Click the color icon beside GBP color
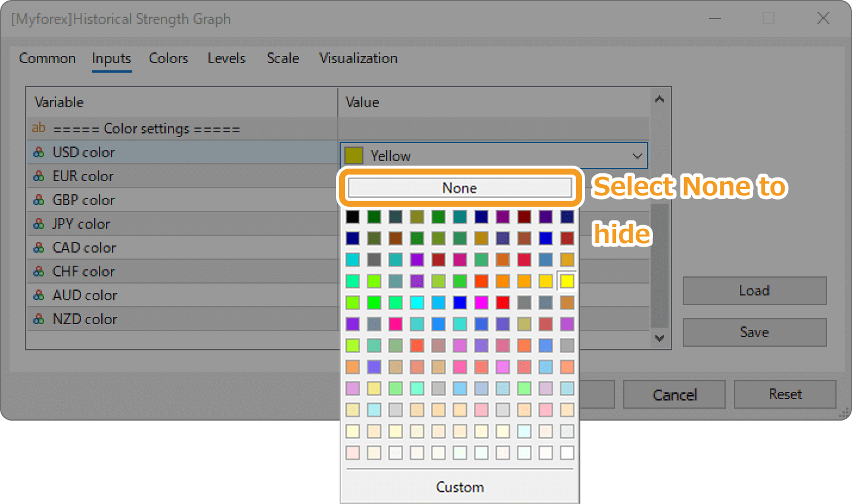The image size is (852, 504). click(x=39, y=200)
